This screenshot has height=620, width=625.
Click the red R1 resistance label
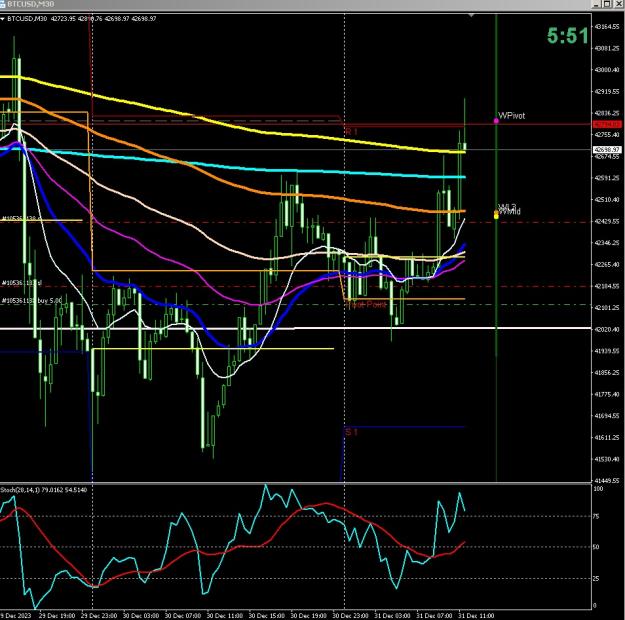(351, 132)
